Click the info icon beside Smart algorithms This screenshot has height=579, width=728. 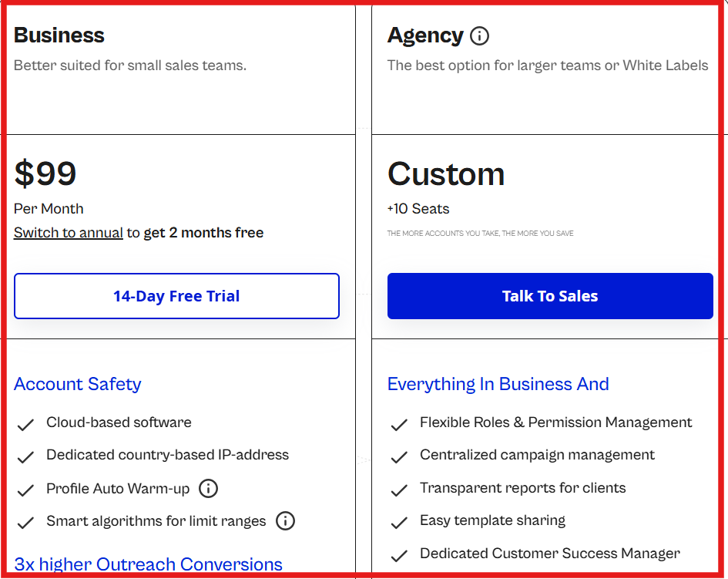click(285, 520)
